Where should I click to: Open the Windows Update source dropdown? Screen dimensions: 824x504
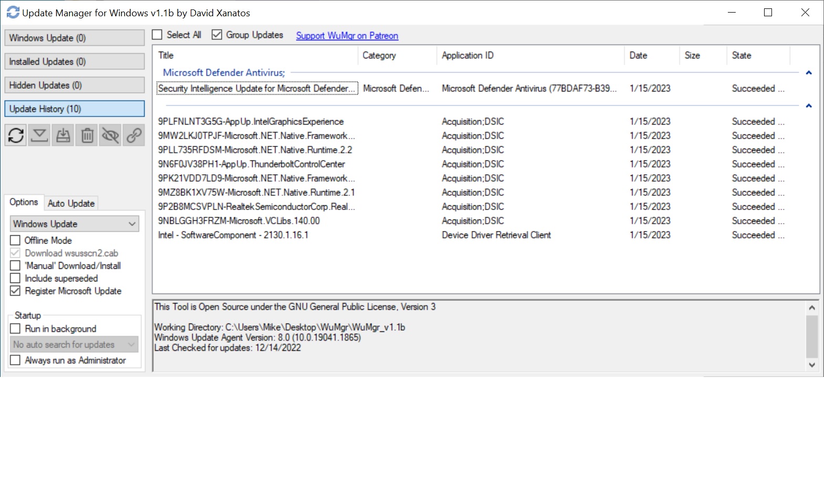point(74,224)
